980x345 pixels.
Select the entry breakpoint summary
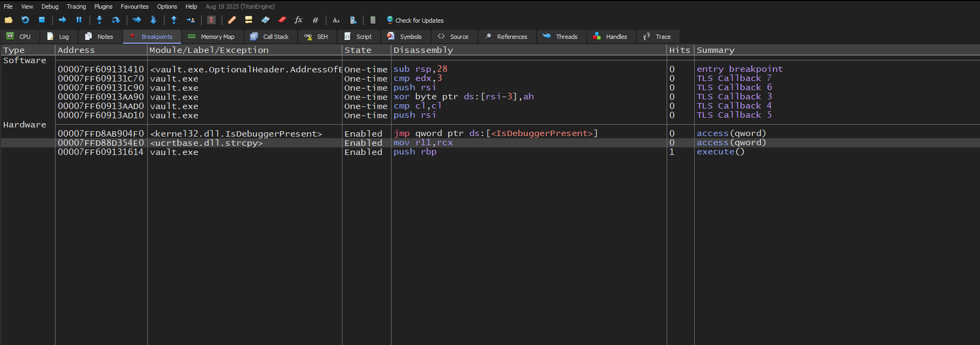click(x=739, y=69)
